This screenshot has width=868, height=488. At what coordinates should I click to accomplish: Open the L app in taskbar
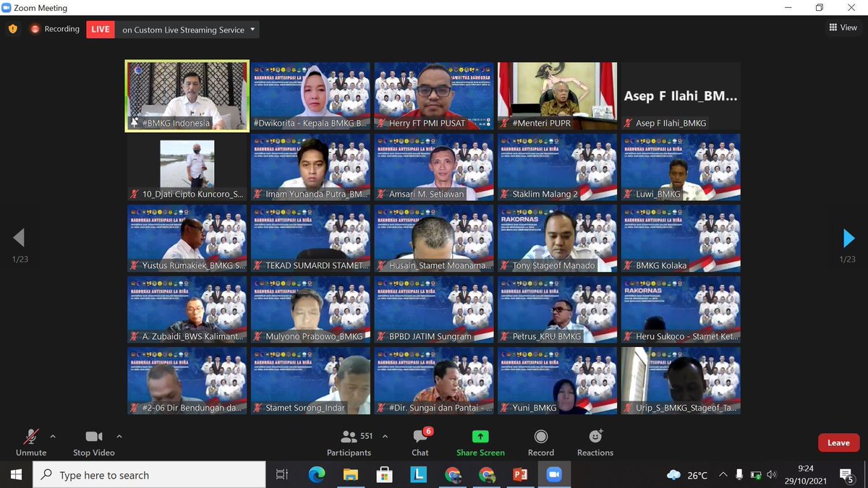419,475
